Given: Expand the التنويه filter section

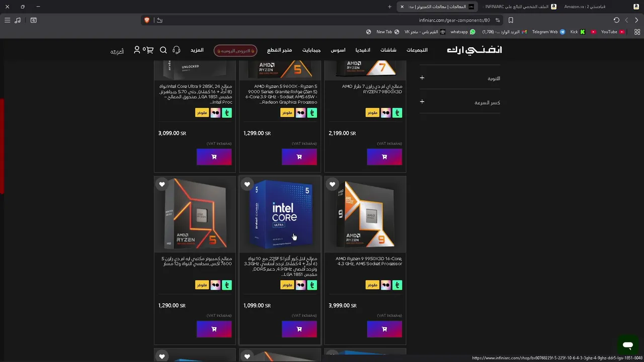Looking at the screenshot, I should tap(460, 78).
